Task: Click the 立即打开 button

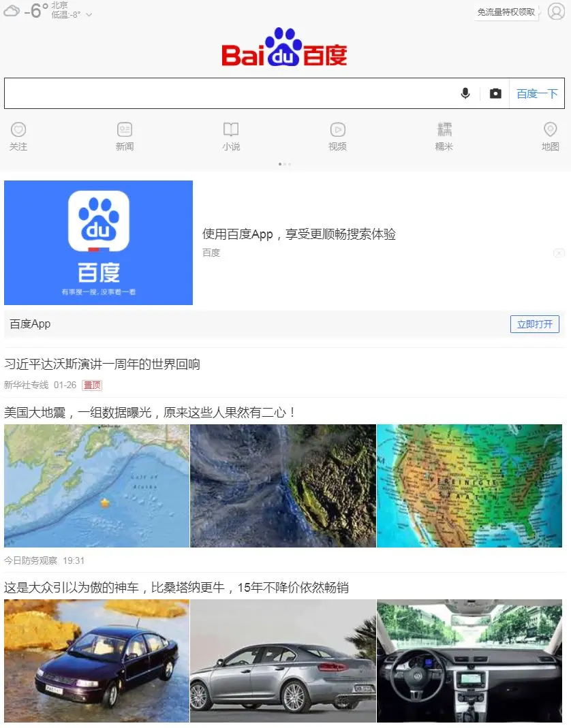Action: tap(535, 324)
